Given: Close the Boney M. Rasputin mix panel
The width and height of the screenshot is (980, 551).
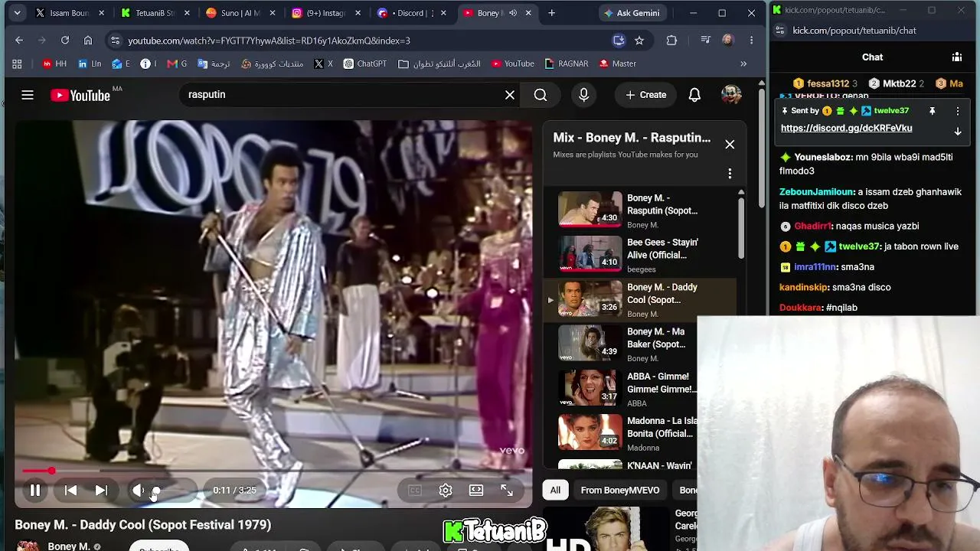Looking at the screenshot, I should point(730,145).
